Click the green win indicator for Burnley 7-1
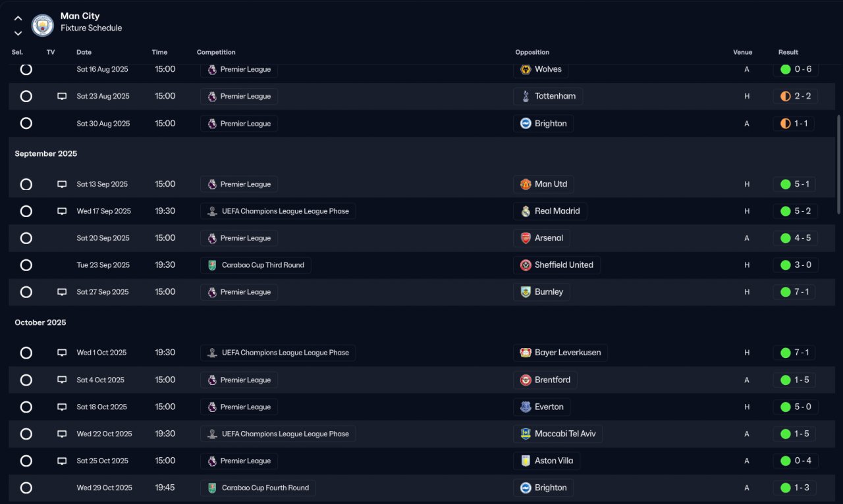Screen dimensions: 843x504 tap(785, 292)
